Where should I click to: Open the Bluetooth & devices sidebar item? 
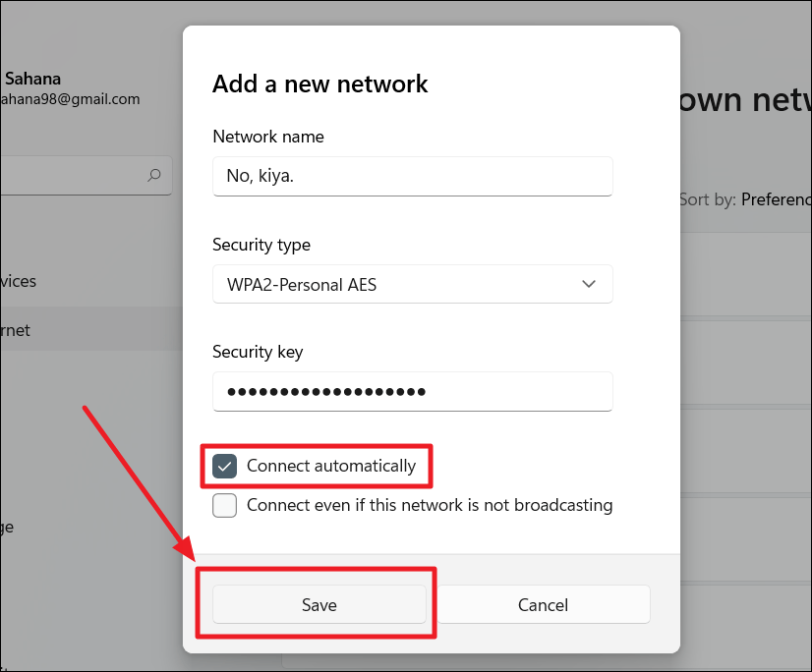(x=20, y=281)
